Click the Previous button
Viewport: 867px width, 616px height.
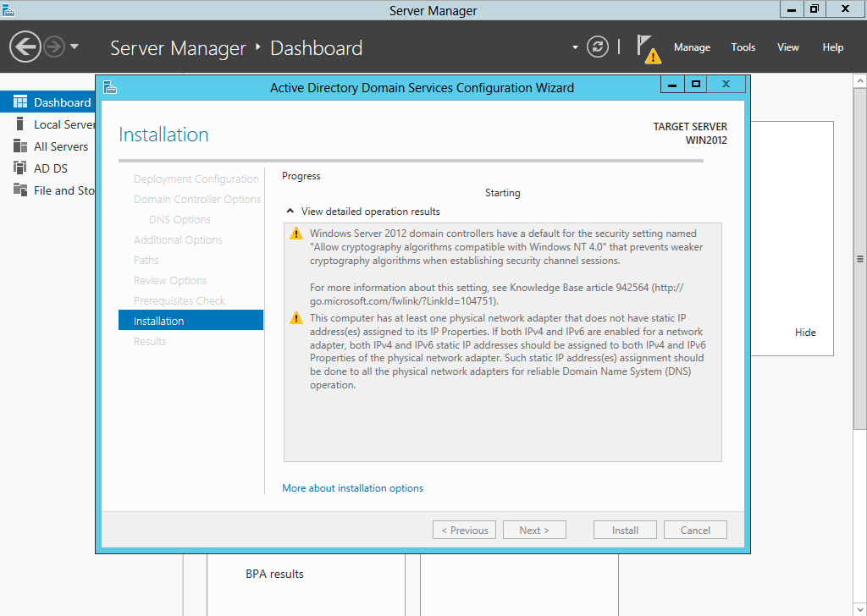pyautogui.click(x=465, y=530)
